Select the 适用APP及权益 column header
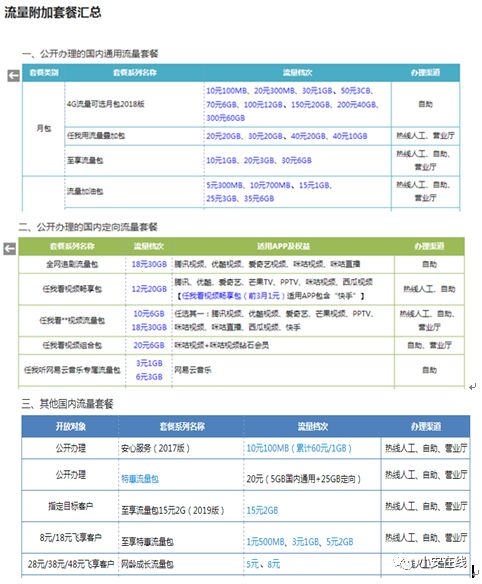This screenshot has height=584, width=482. pyautogui.click(x=283, y=246)
